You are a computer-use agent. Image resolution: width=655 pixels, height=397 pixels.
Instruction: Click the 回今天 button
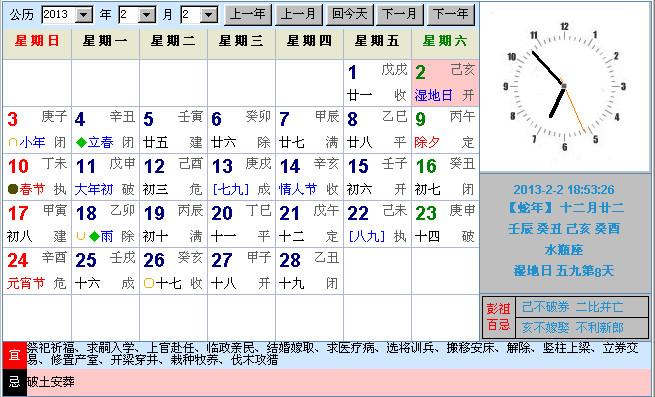click(350, 15)
